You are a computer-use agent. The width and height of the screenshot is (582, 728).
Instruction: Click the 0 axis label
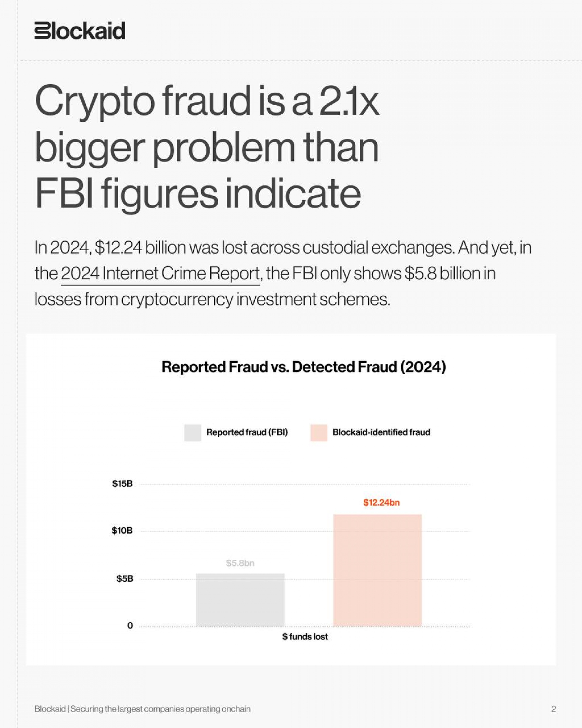tap(130, 626)
